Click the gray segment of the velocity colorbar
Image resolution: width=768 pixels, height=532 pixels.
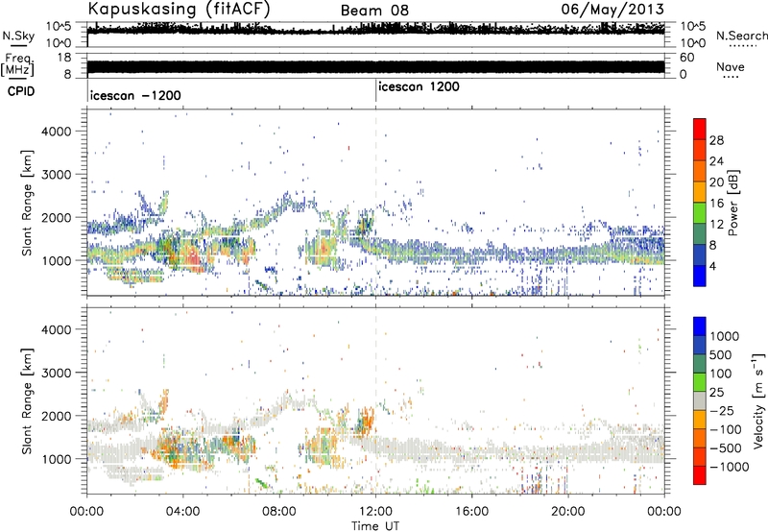click(700, 400)
